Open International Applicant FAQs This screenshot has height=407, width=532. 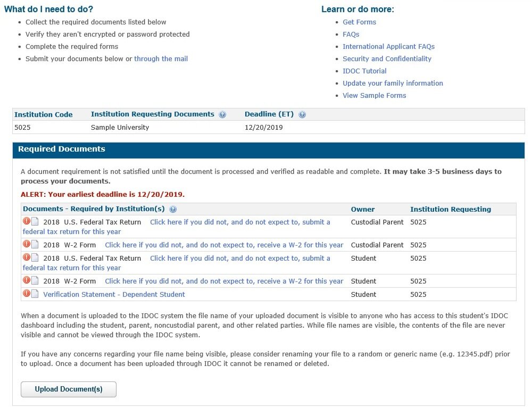[388, 46]
